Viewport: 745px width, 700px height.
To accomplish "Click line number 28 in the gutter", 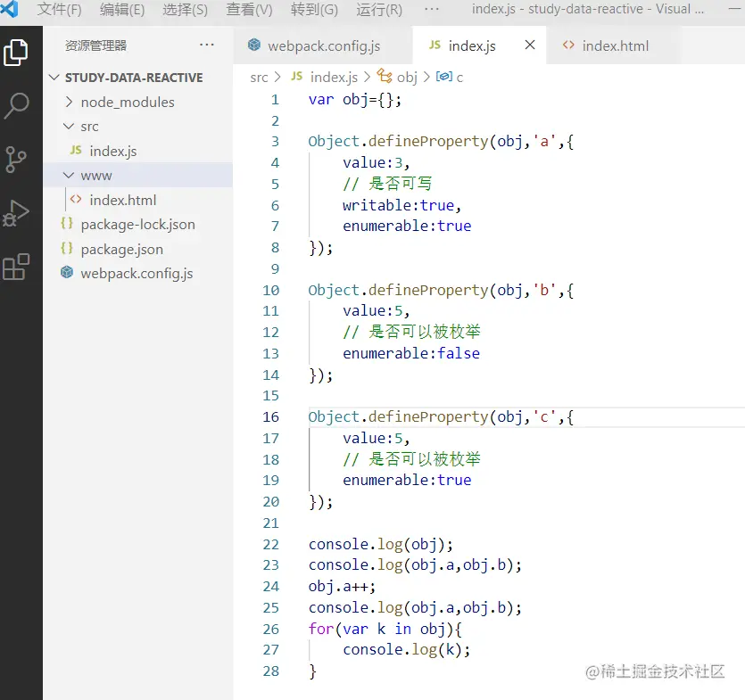I will [271, 671].
